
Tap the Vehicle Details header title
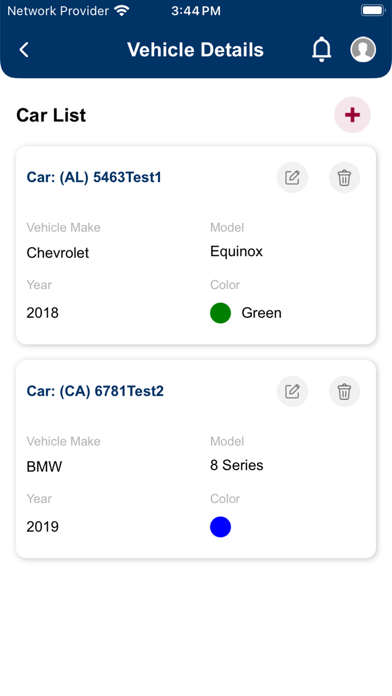[x=195, y=50]
